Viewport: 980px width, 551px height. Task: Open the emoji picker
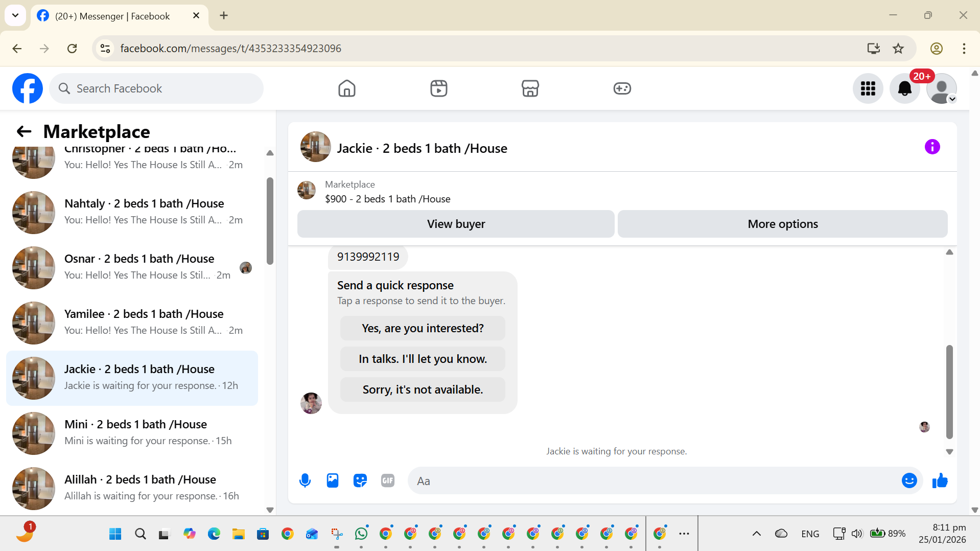909,480
